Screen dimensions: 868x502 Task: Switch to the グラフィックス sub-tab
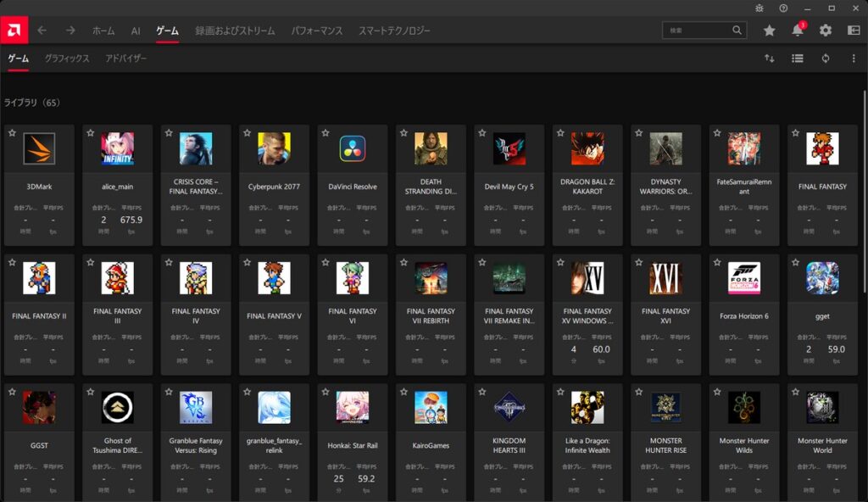click(67, 59)
